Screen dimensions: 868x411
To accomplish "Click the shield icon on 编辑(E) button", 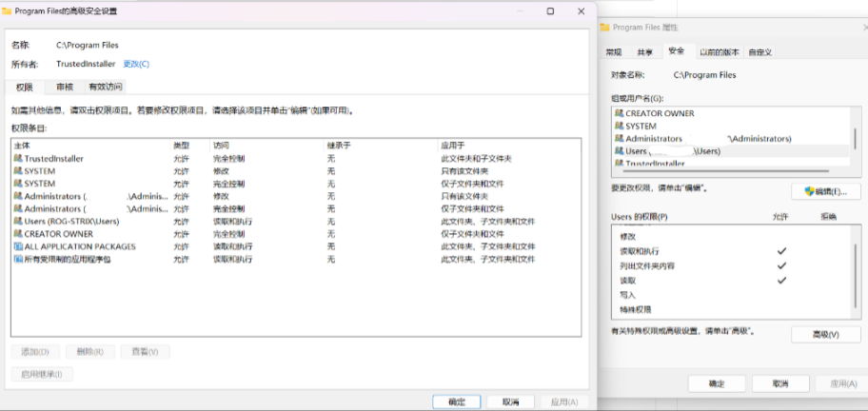I will pyautogui.click(x=809, y=191).
